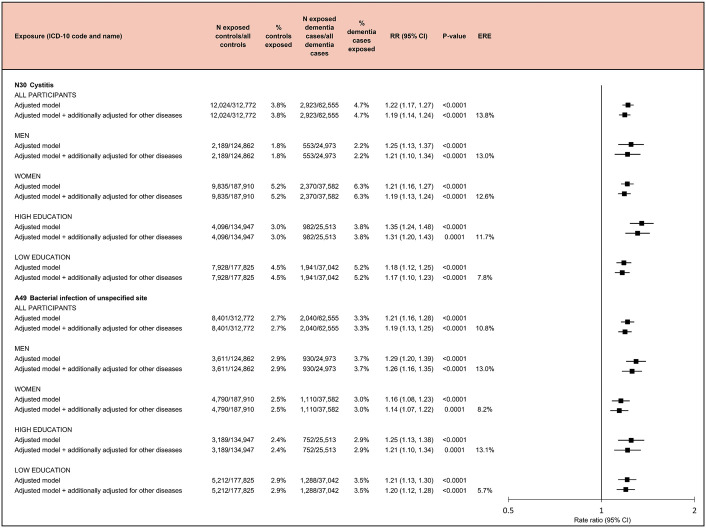Screen dimensions: 706x528
Task: Click the 'RR (95% CI)' column header
Action: (409, 36)
